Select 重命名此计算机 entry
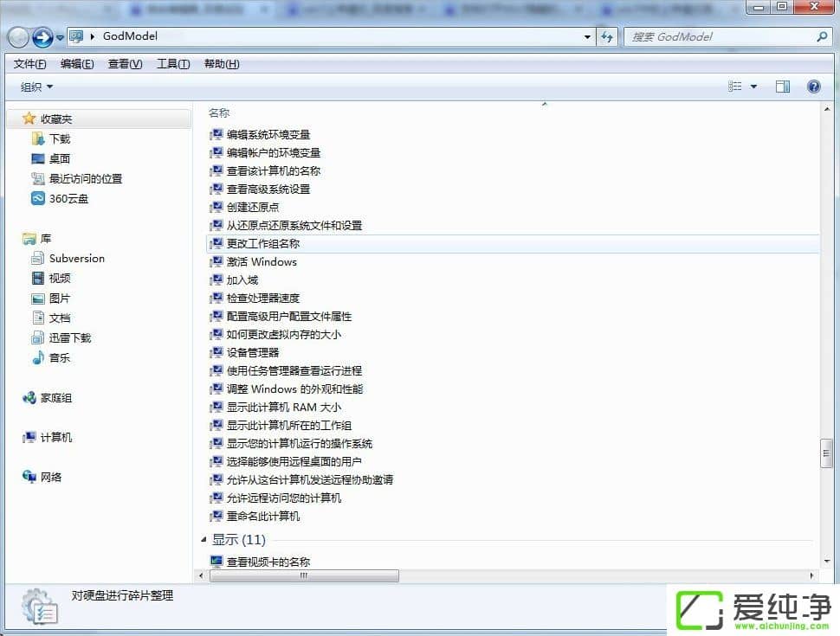Screen dimensions: 840x636 263,516
